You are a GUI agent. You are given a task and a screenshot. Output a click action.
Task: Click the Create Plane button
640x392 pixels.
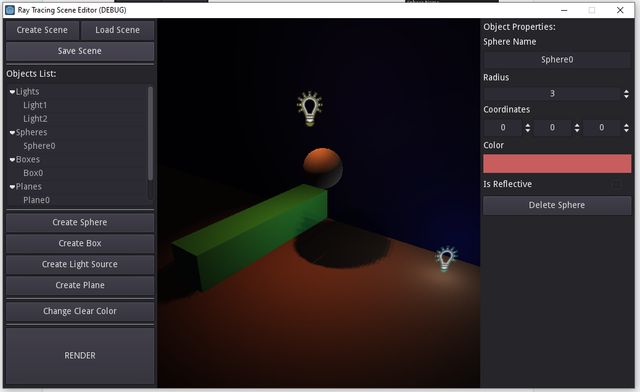[80, 285]
